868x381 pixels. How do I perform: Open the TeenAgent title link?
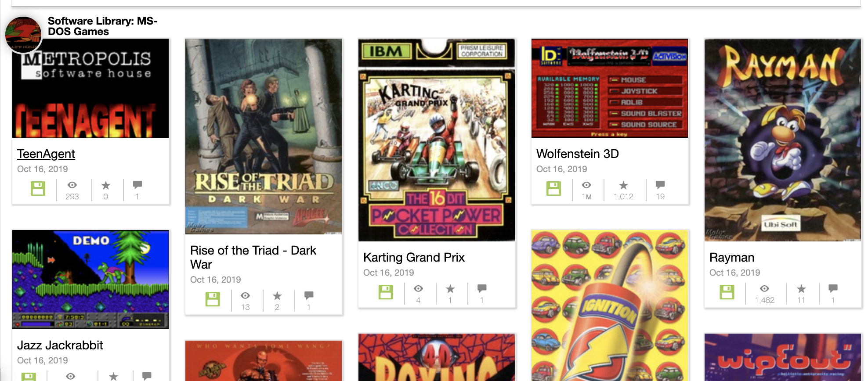point(46,154)
